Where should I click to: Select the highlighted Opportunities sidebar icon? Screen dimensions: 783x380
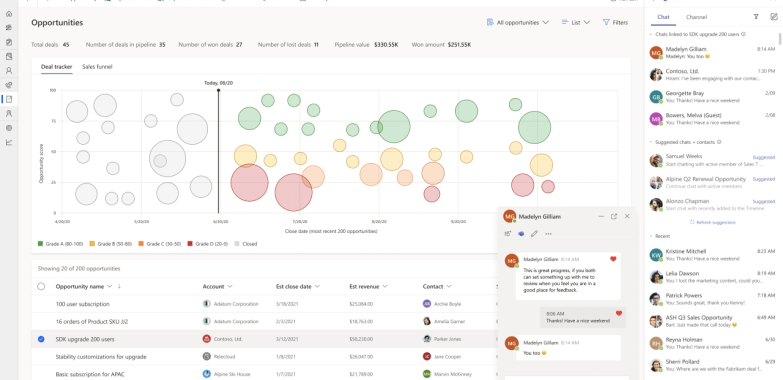(x=8, y=99)
